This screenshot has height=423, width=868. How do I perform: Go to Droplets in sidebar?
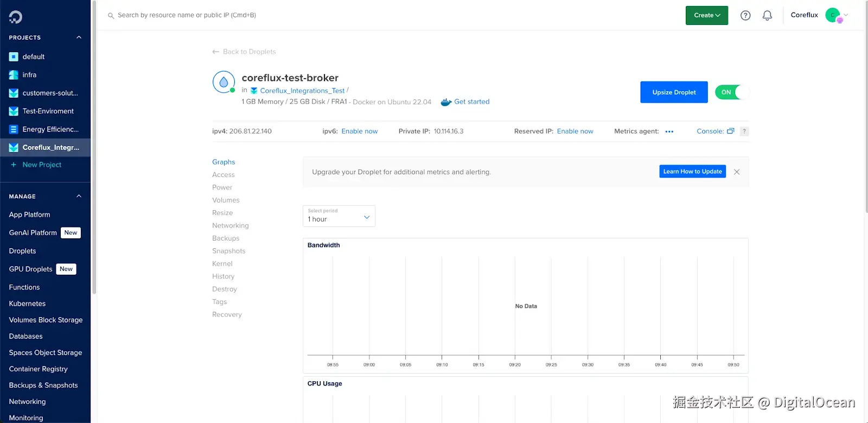pyautogui.click(x=23, y=251)
